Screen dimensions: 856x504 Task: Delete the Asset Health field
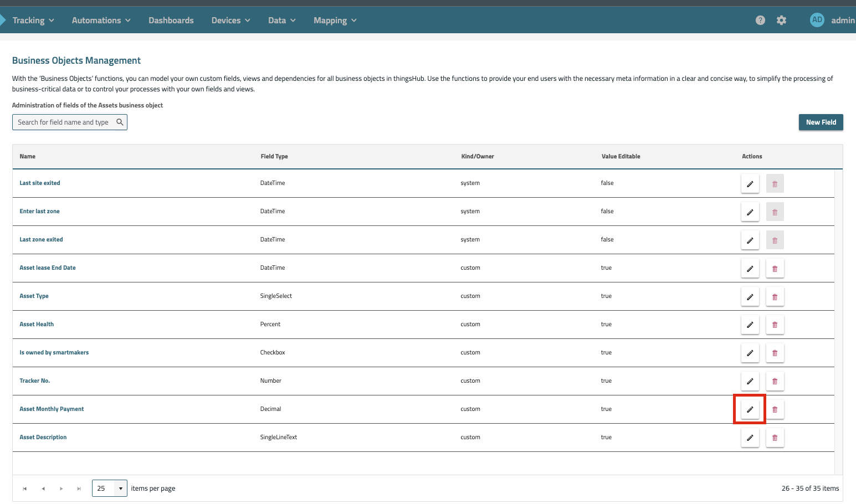(775, 325)
